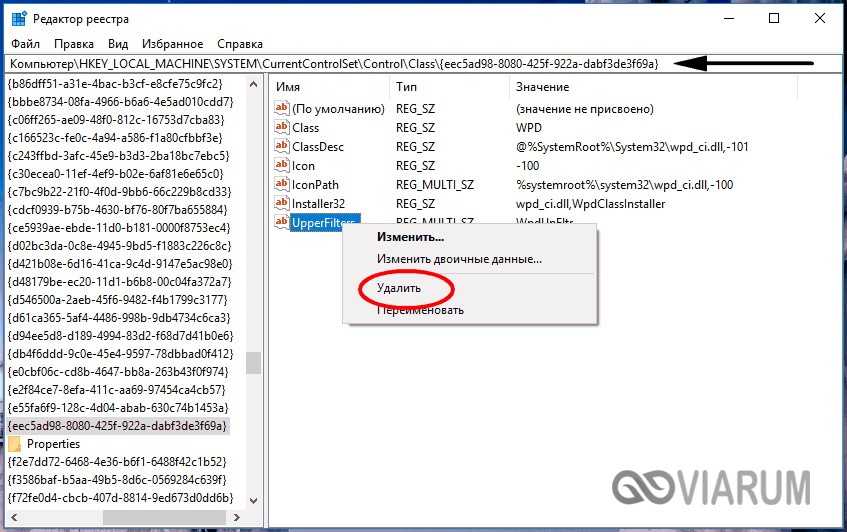The width and height of the screenshot is (847, 532).
Task: Select the {f2e7dd72-6468-4e36-b6f1-6488f42c1b52} key
Action: point(119,462)
